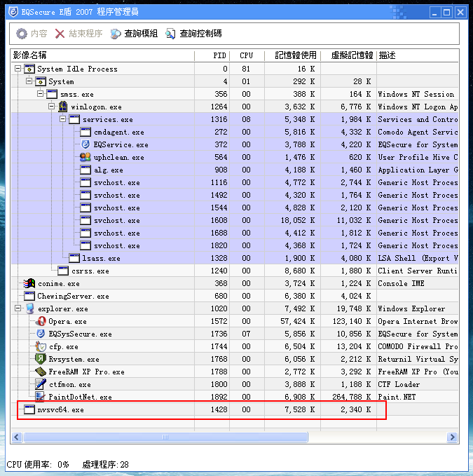Select the alg.exe window icon

coord(85,170)
